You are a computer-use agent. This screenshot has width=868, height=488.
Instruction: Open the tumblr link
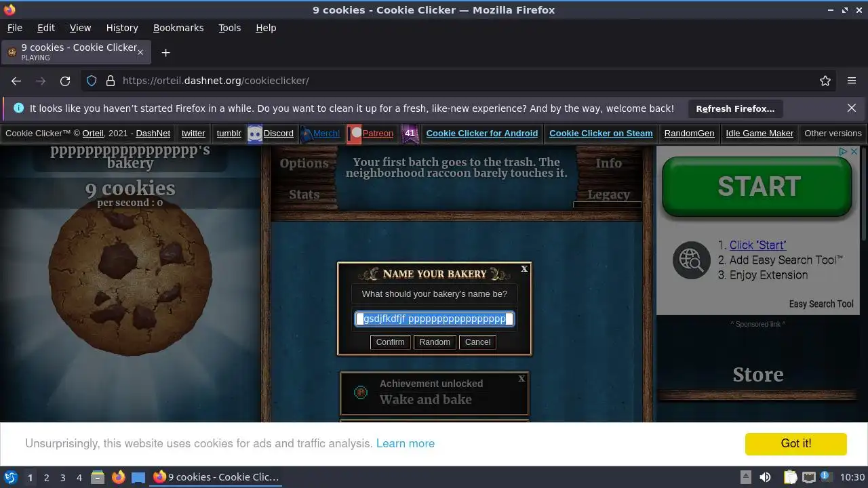click(229, 134)
